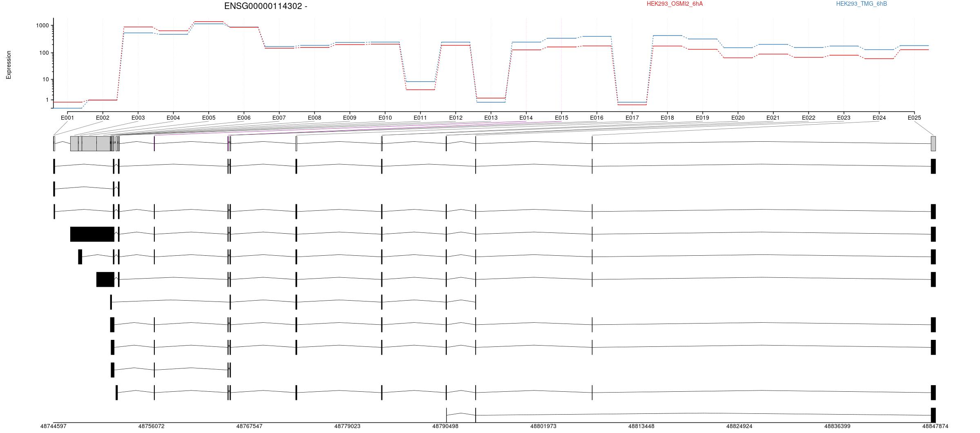Image resolution: width=980 pixels, height=433 pixels.
Task: Click exon bin label E003
Action: pyautogui.click(x=138, y=118)
